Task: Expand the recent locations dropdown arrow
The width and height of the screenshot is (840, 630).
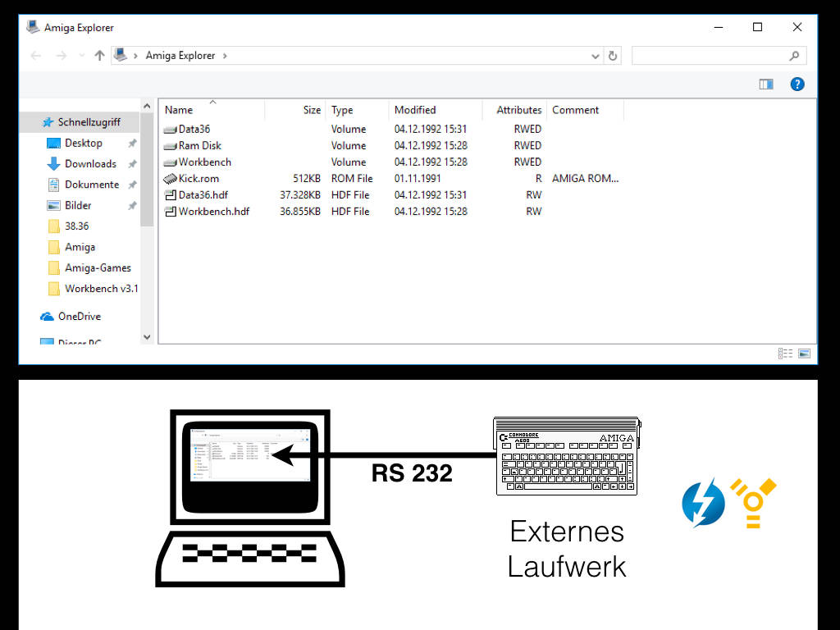Action: click(x=81, y=56)
